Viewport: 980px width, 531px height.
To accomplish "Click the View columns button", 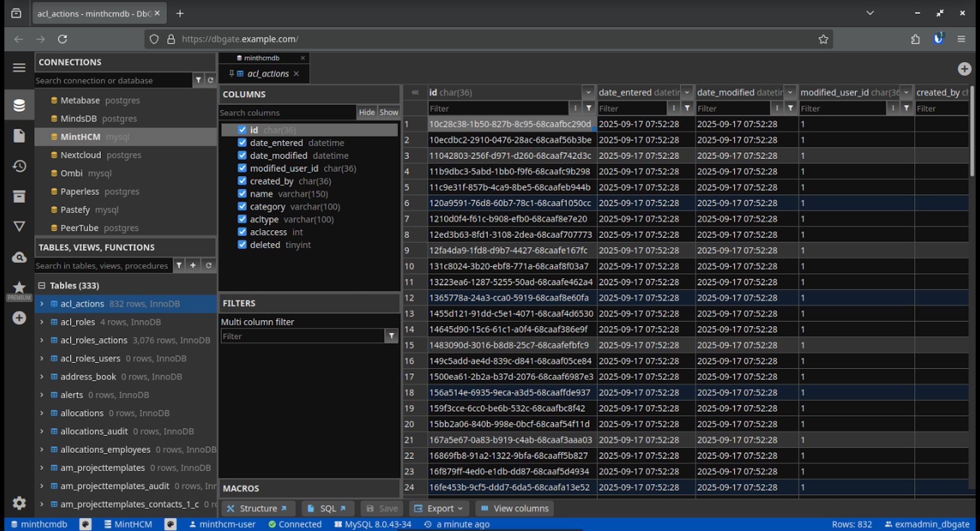I will tap(515, 509).
